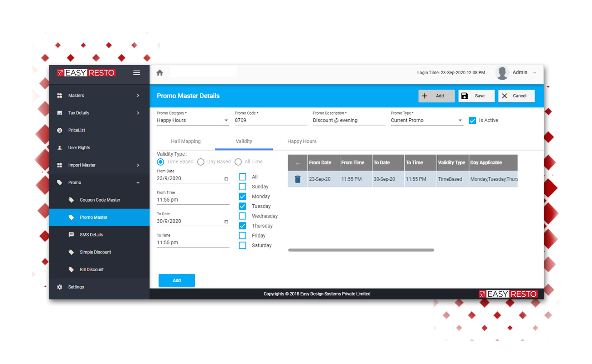The width and height of the screenshot is (592, 364).
Task: Select the Day Based validity radio
Action: [200, 162]
